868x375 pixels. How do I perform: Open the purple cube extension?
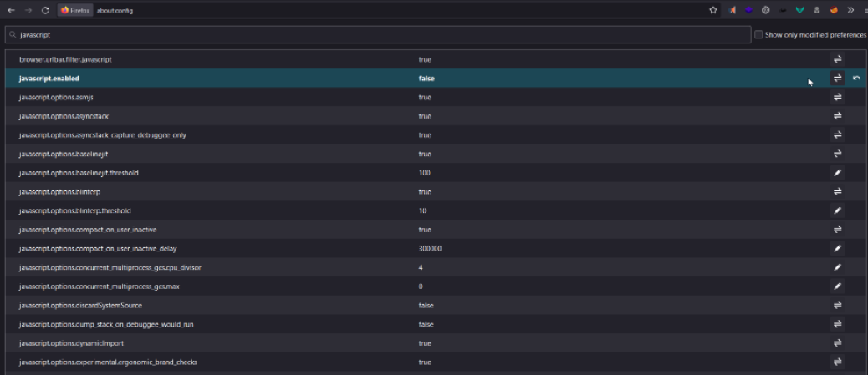[x=749, y=10]
